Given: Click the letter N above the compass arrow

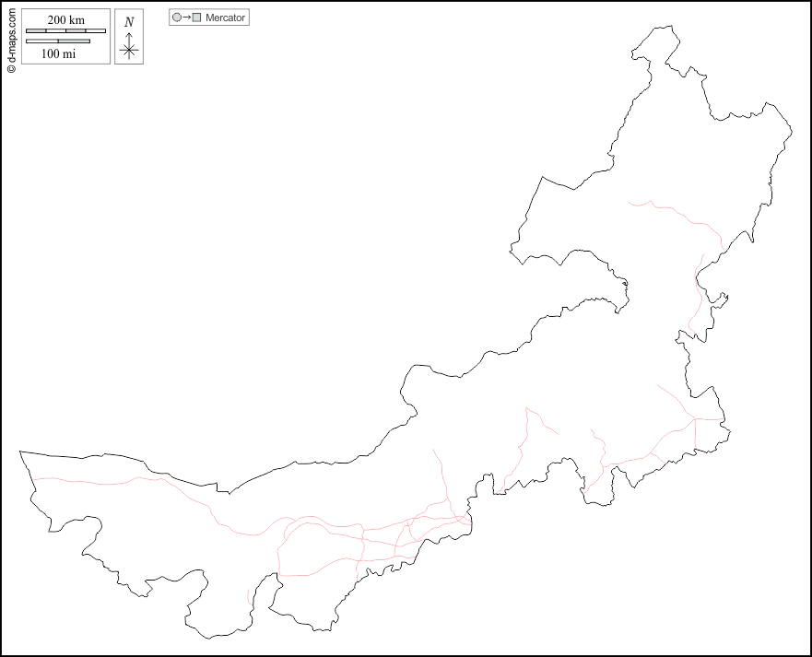Looking at the screenshot, I should [129, 22].
